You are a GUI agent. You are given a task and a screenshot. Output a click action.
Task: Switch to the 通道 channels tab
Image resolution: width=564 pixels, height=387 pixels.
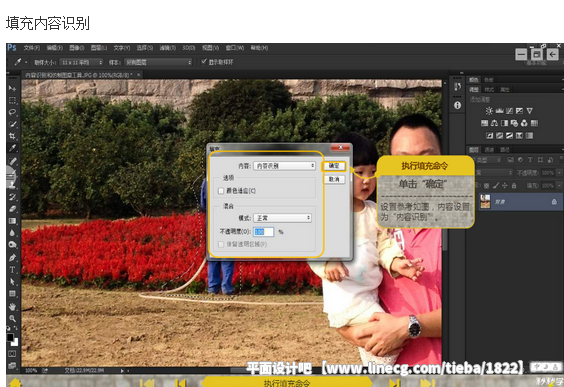pos(489,150)
